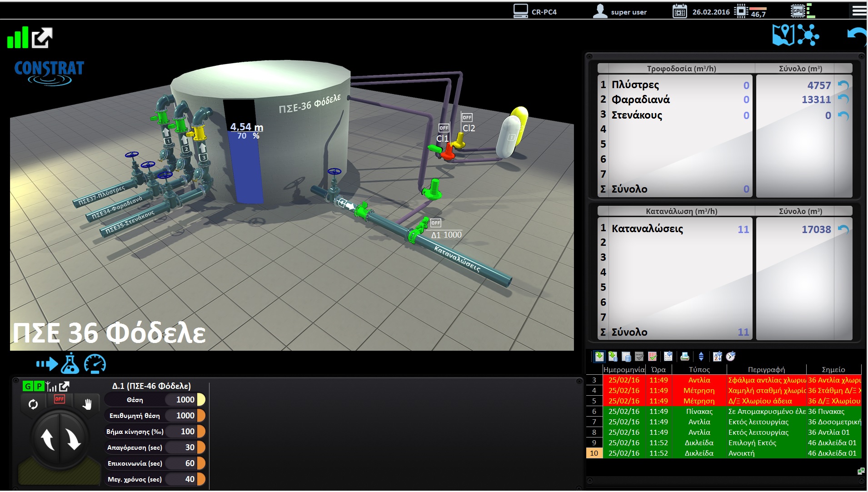Open the speedometer gauge icon
Viewport: 868px width, 492px height.
click(95, 364)
